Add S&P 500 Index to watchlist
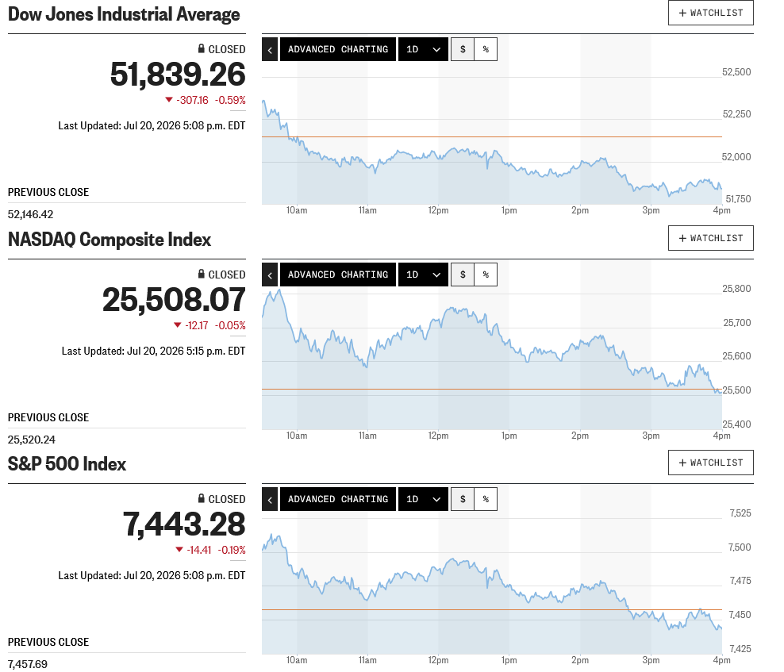The width and height of the screenshot is (784, 672). click(710, 463)
